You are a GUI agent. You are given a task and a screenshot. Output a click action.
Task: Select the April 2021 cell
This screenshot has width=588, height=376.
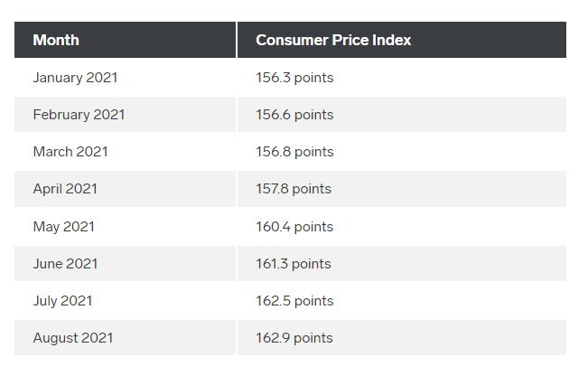click(x=125, y=189)
